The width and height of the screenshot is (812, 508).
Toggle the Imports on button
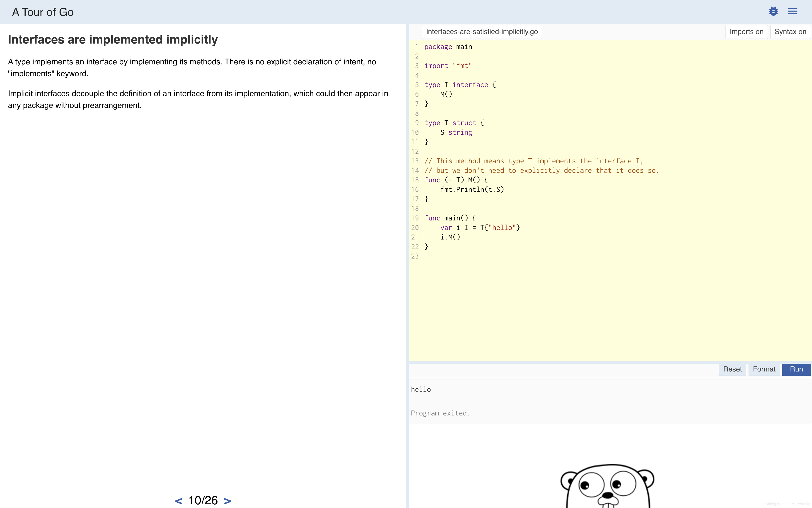pos(746,32)
